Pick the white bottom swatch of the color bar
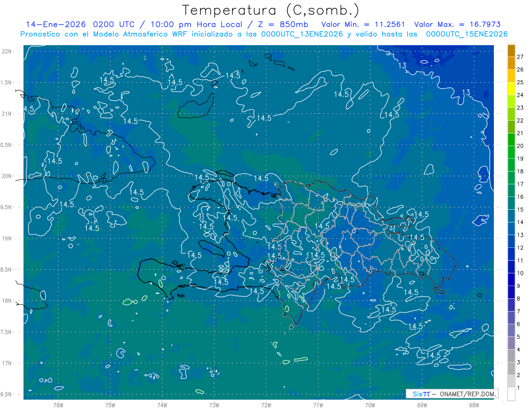The height and width of the screenshot is (411, 532). click(511, 394)
